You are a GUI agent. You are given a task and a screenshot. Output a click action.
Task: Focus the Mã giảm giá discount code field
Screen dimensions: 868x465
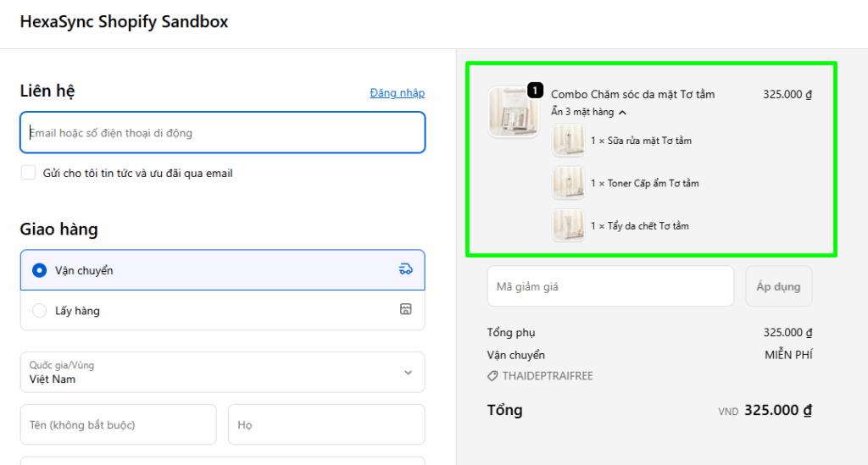[609, 286]
